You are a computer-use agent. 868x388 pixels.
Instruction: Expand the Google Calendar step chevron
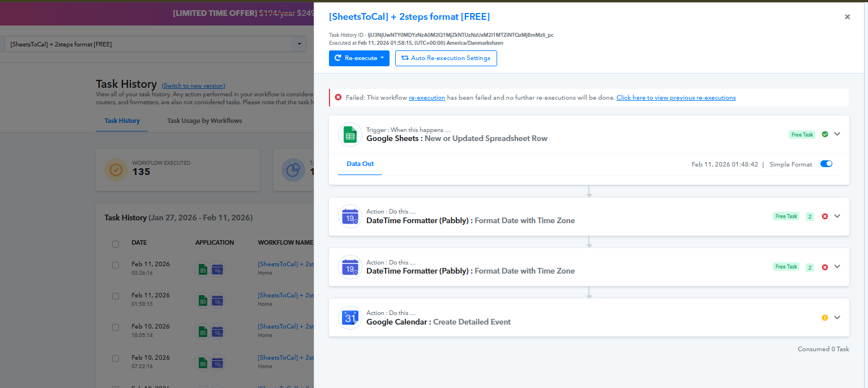(x=837, y=317)
